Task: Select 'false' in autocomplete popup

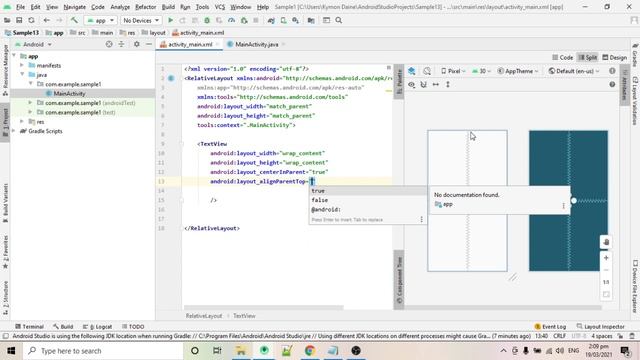Action: click(367, 200)
